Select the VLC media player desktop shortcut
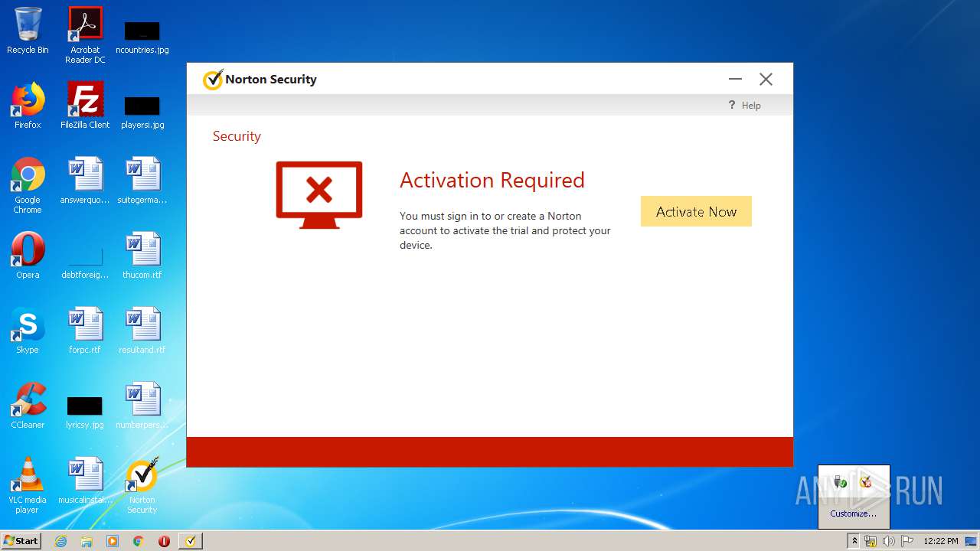 click(x=28, y=485)
